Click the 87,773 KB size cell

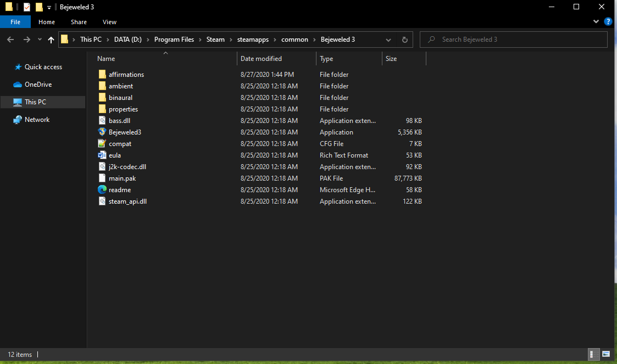(408, 178)
